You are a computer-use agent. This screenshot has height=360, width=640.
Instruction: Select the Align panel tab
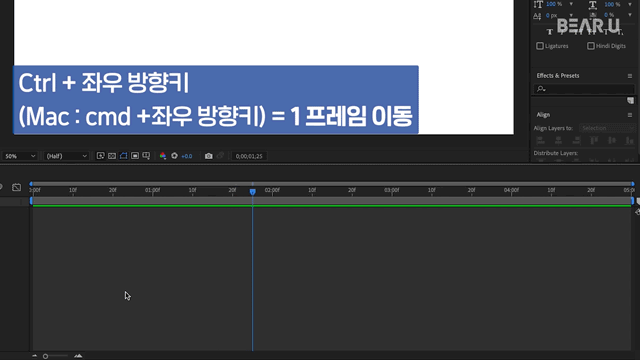pyautogui.click(x=543, y=115)
